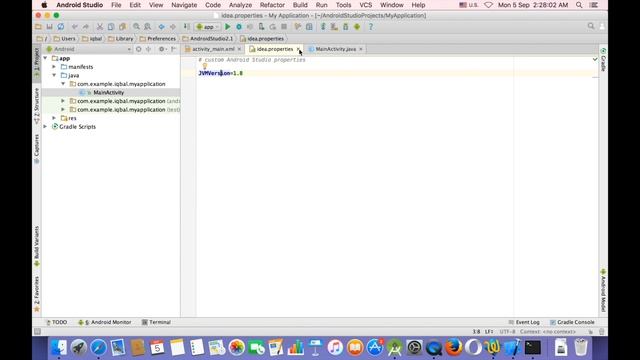Toggle the Captures tool window tab
Image resolution: width=640 pixels, height=360 pixels.
click(37, 149)
